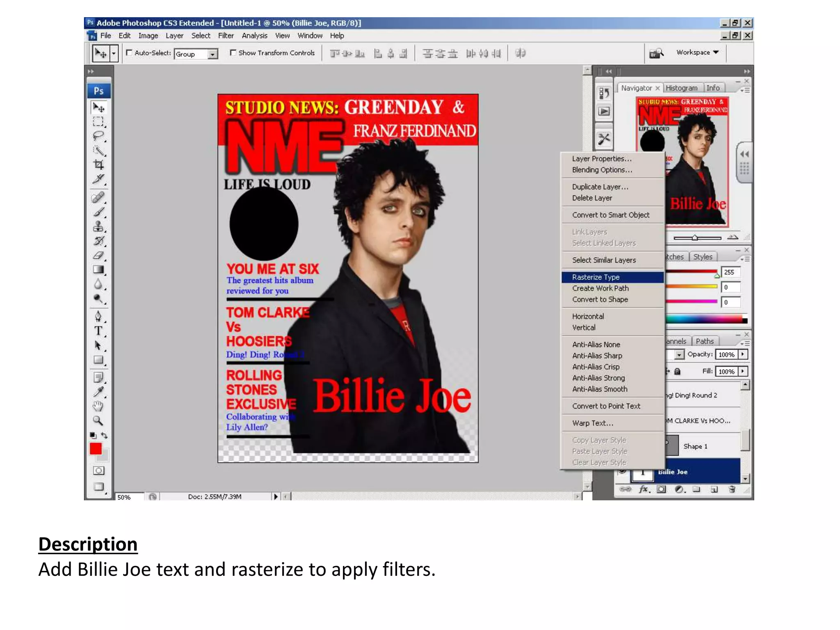Choose Convert to Smart Object

pos(613,215)
